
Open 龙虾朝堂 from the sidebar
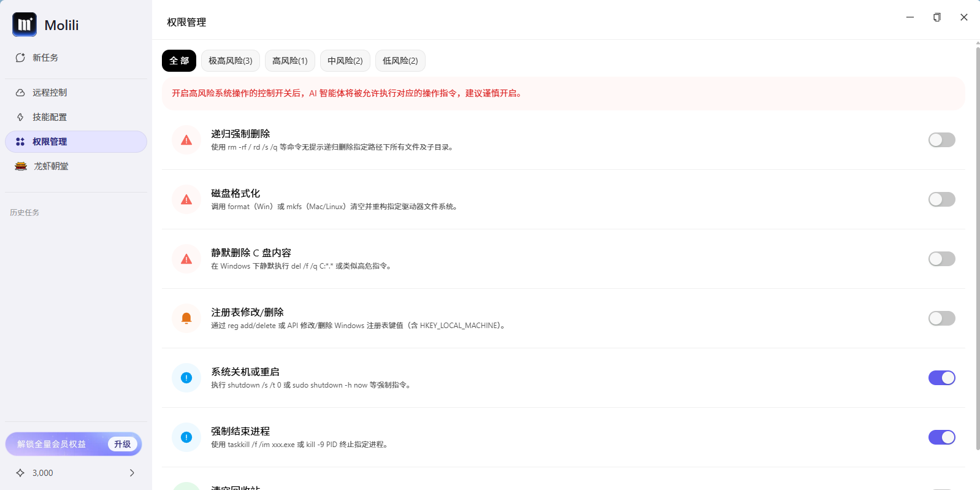(x=51, y=166)
